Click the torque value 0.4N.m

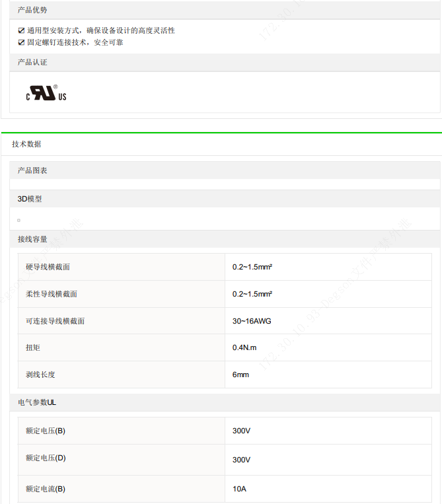(x=244, y=347)
